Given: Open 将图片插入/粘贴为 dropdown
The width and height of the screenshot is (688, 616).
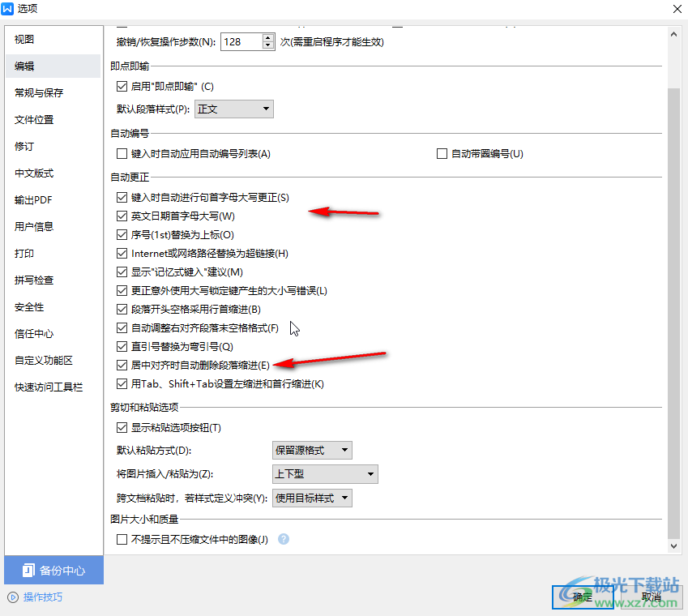Looking at the screenshot, I should (x=325, y=474).
